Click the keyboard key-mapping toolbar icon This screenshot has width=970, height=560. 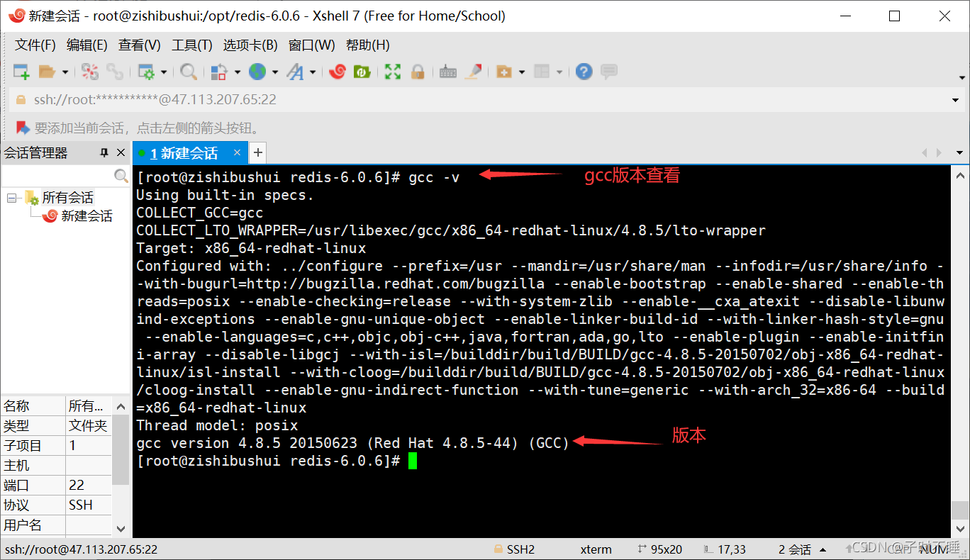tap(448, 72)
